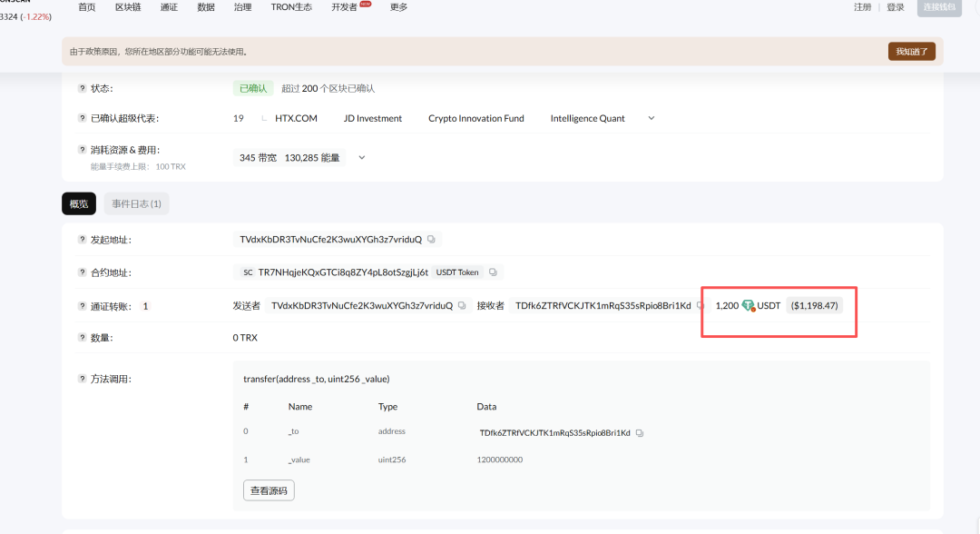The image size is (980, 534).
Task: Open the 首页 menu
Action: click(x=87, y=7)
